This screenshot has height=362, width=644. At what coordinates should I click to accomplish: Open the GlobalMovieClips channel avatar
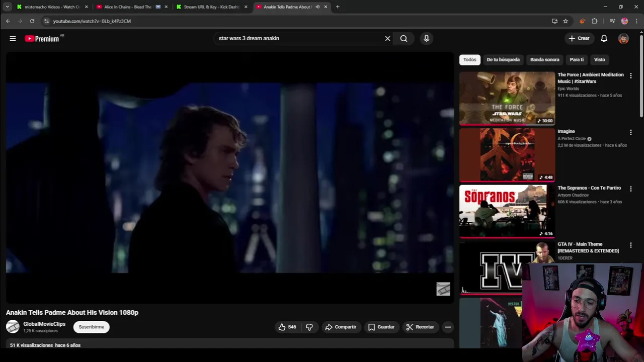click(13, 327)
